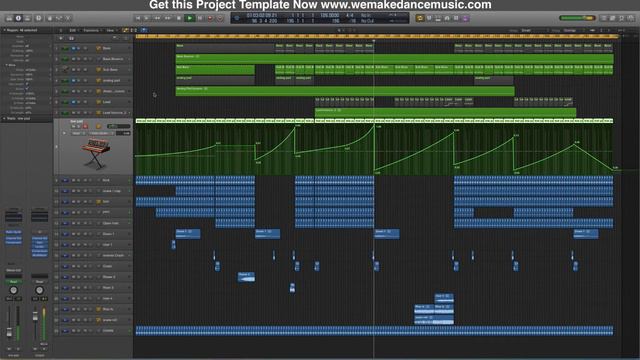Mute the Bass track
The width and height of the screenshot is (640, 360).
73,48
